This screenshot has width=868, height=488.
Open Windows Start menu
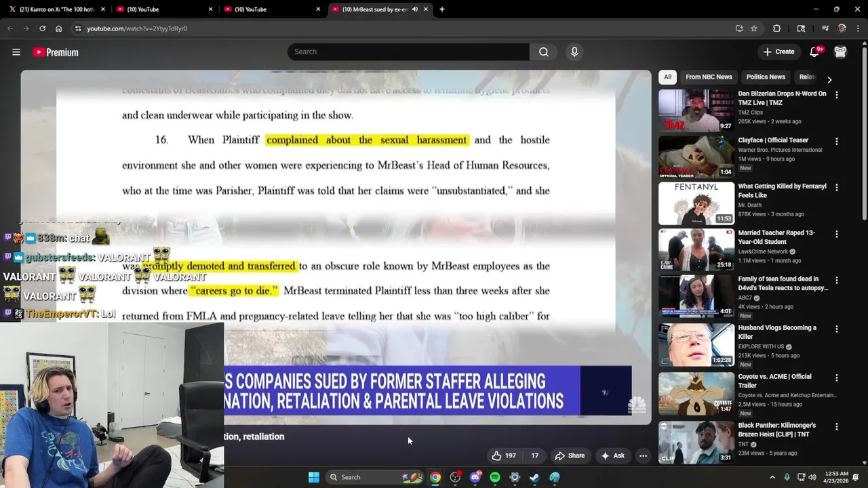[x=314, y=477]
